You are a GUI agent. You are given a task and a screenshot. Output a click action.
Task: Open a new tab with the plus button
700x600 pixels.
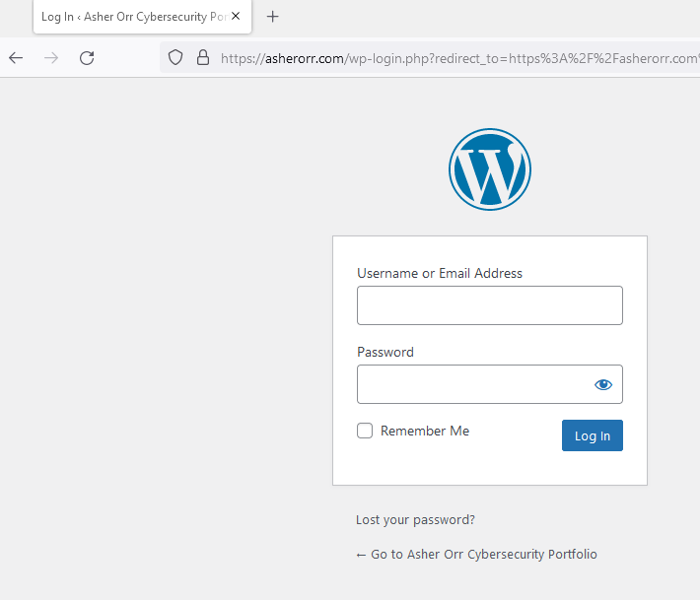pos(272,17)
